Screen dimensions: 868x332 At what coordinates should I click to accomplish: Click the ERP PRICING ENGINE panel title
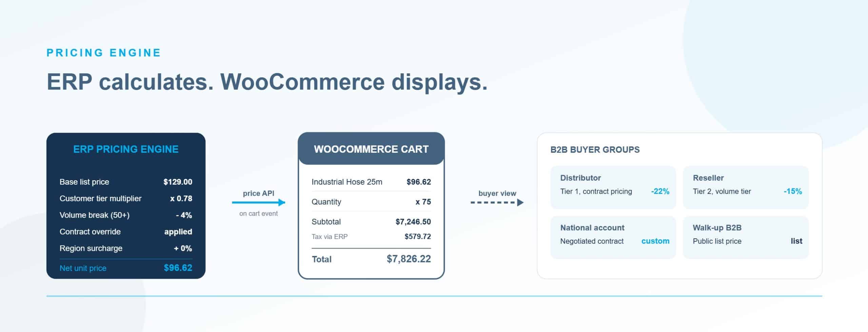[x=126, y=149]
